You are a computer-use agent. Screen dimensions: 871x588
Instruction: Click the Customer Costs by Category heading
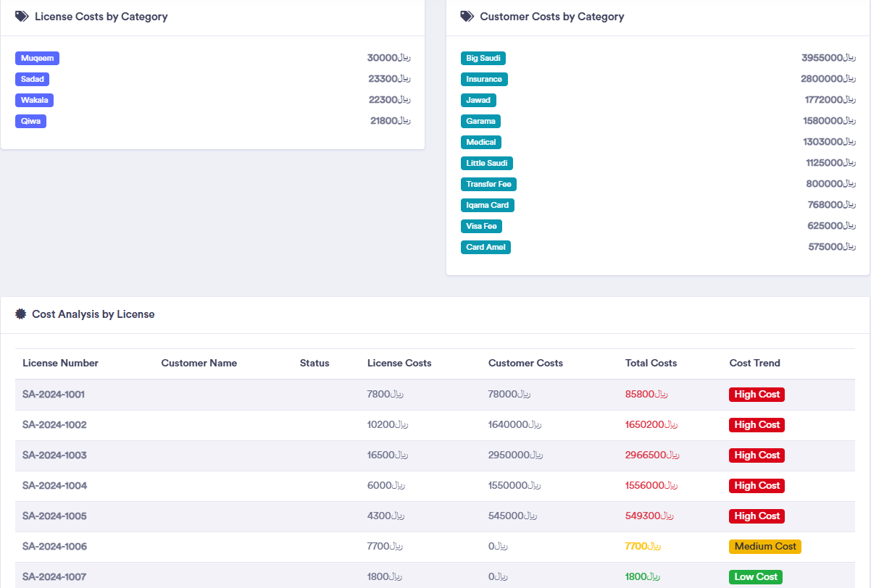pos(552,17)
